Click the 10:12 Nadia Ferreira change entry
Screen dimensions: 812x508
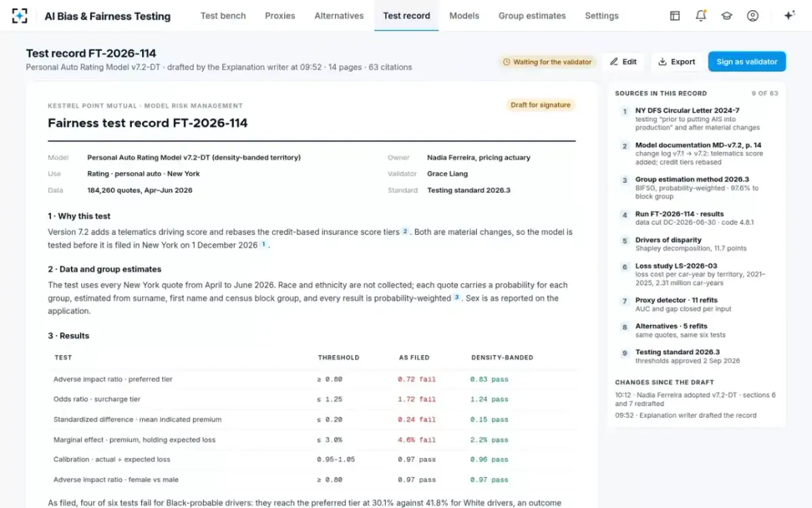(x=696, y=399)
